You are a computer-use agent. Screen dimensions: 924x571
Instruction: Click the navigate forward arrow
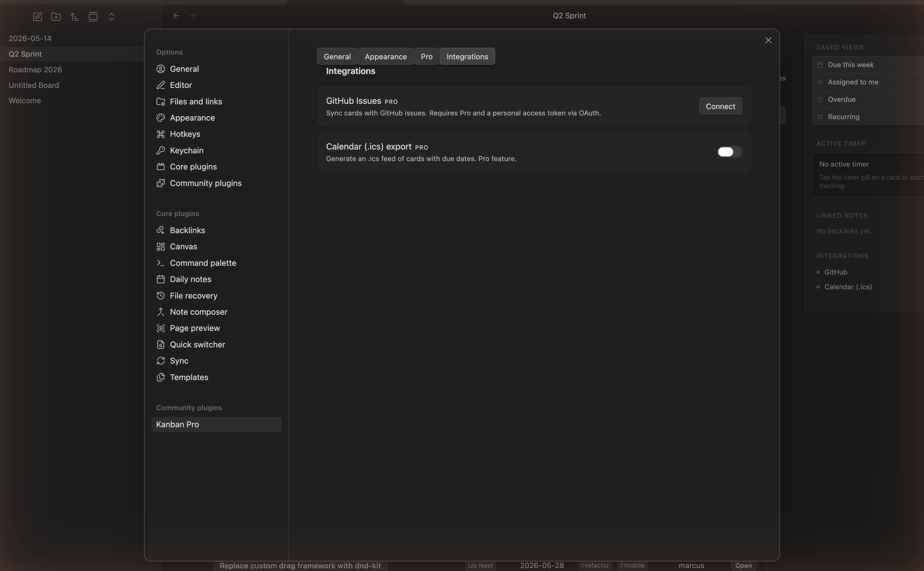pyautogui.click(x=193, y=16)
